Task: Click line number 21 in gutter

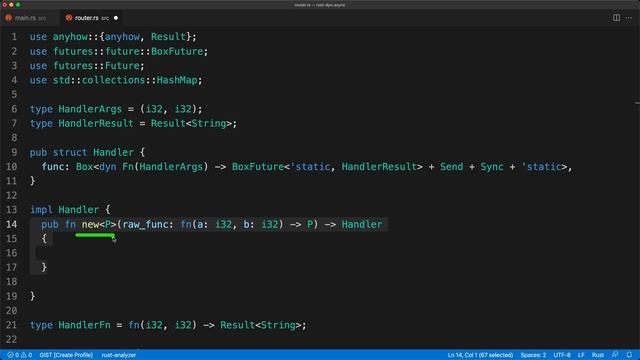Action: point(11,325)
